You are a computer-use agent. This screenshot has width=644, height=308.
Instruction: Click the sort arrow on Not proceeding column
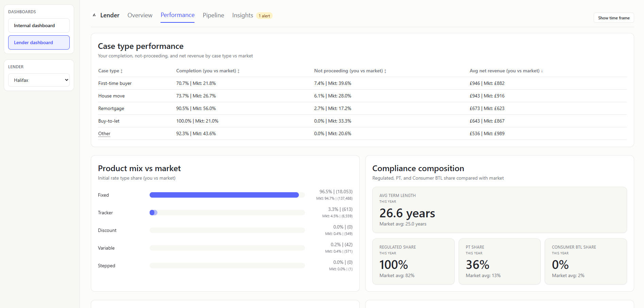coord(385,71)
